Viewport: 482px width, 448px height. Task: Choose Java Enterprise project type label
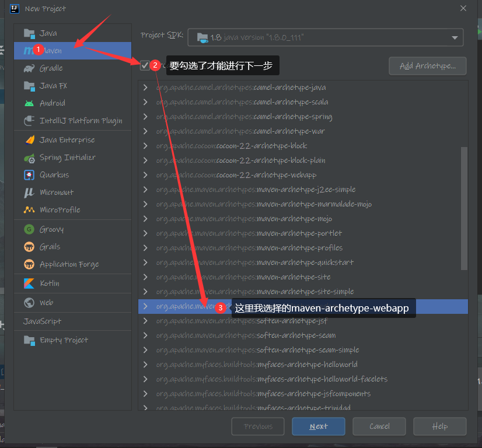tap(67, 140)
